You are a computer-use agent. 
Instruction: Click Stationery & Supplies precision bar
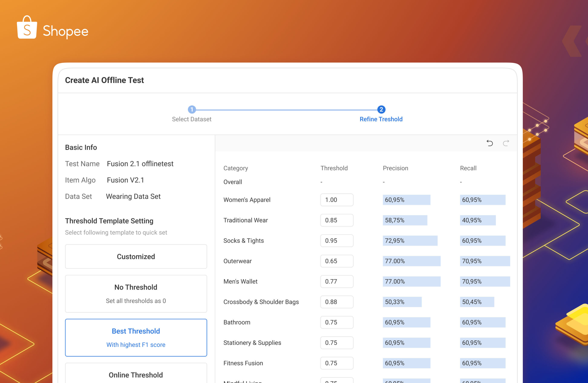406,343
